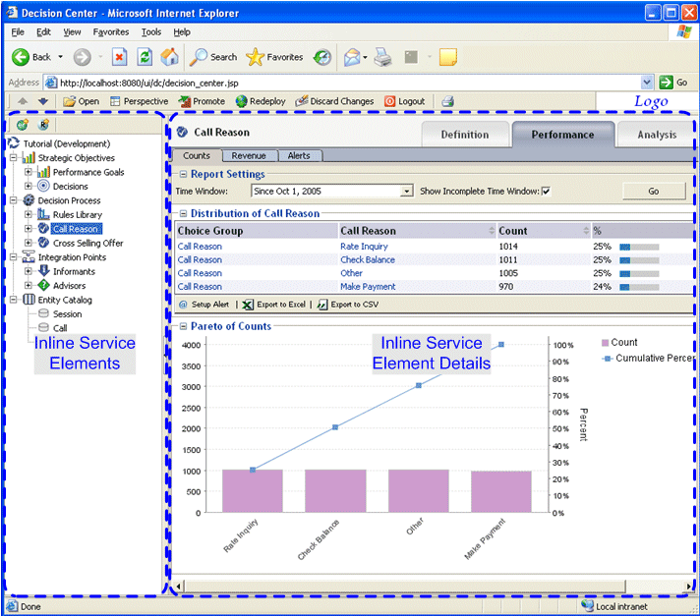
Task: Sort by the Call Reason column header
Action: point(417,231)
